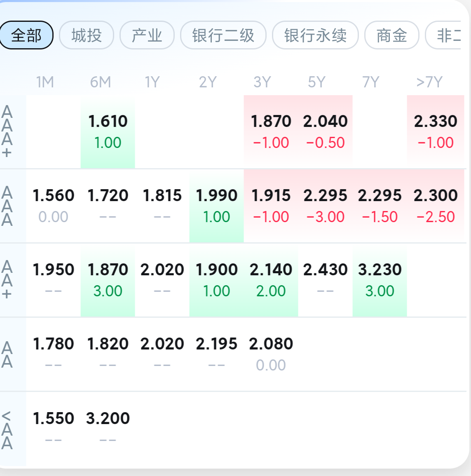Select AAA+ 3Y yield 1.870

[271, 131]
